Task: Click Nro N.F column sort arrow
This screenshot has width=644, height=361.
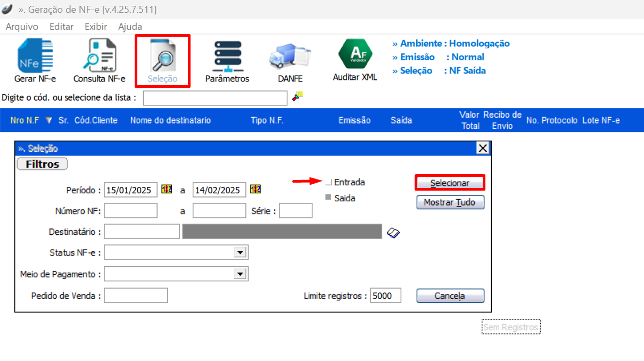Action: point(49,121)
